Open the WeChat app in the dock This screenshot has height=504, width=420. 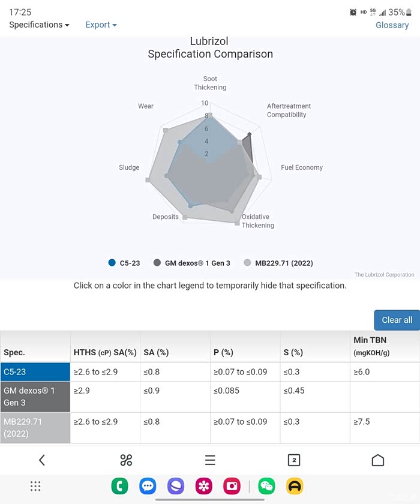pos(266,487)
